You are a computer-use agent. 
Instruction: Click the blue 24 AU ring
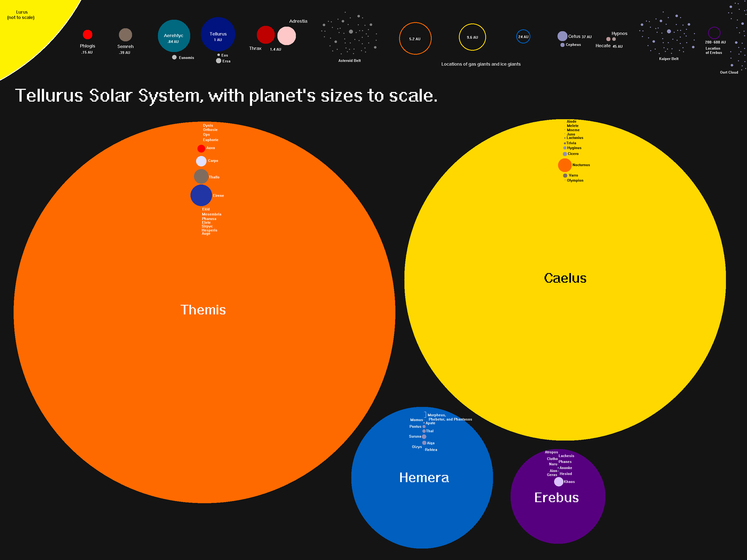tap(523, 37)
